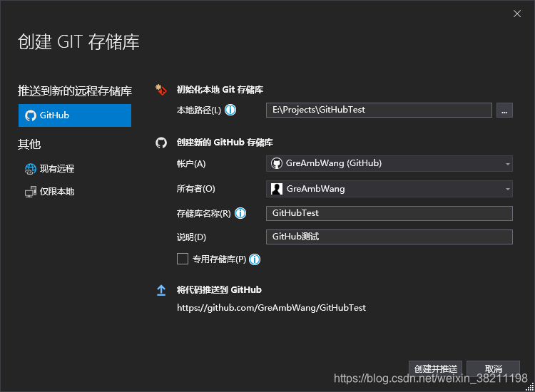Click the 说明(D) label
Image resolution: width=535 pixels, height=392 pixels.
point(191,237)
